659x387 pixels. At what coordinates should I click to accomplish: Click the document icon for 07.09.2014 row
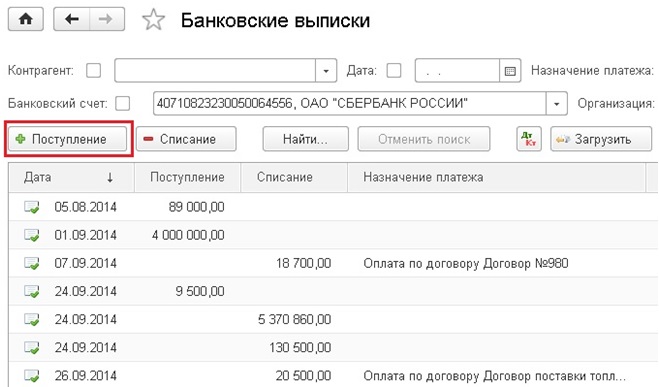[x=32, y=263]
